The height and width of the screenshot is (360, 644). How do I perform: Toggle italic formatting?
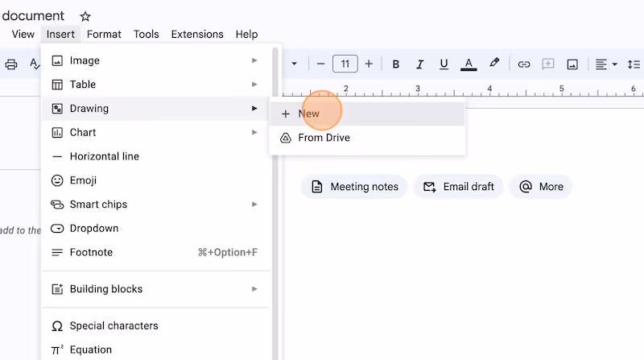[x=419, y=64]
